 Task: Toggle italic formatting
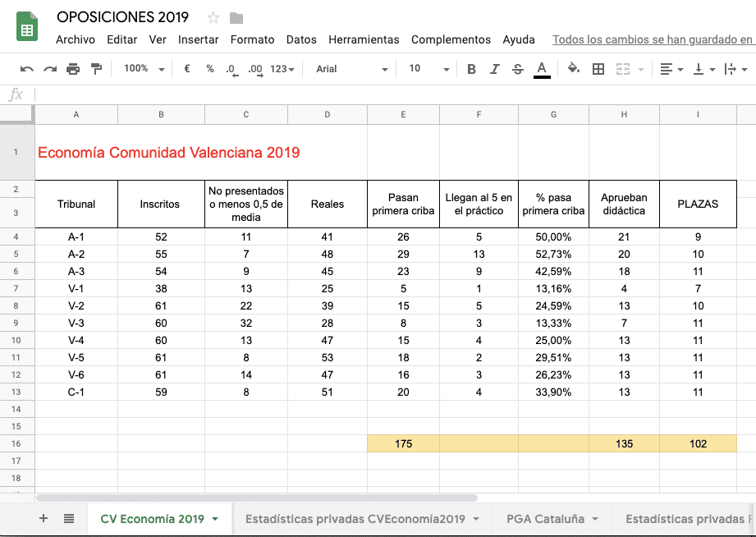click(494, 69)
